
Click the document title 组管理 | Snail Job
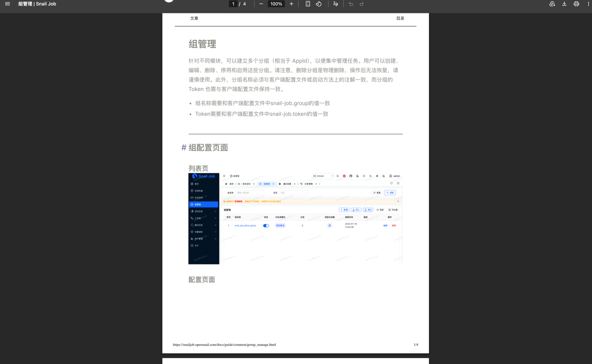tap(37, 4)
